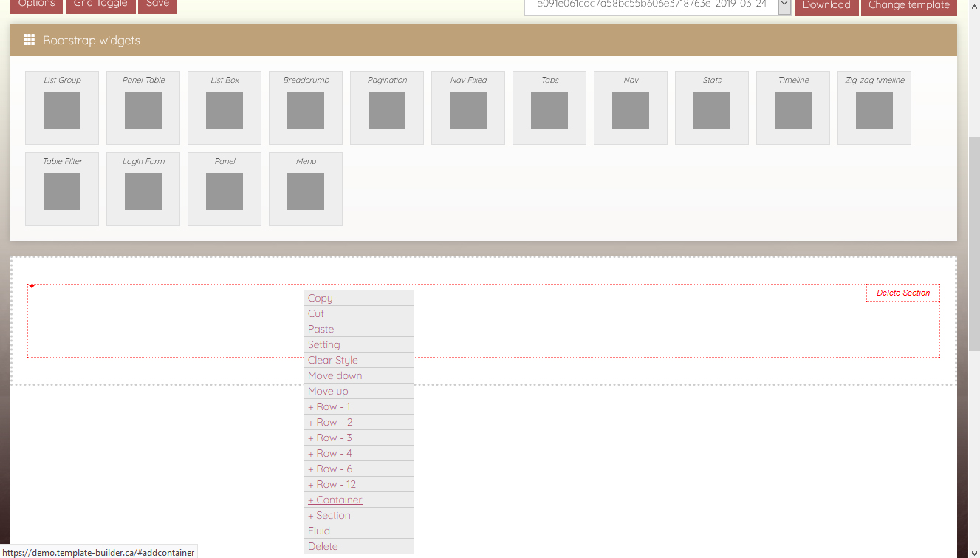Click the Delete Section link
Viewport: 980px width, 558px height.
click(903, 293)
